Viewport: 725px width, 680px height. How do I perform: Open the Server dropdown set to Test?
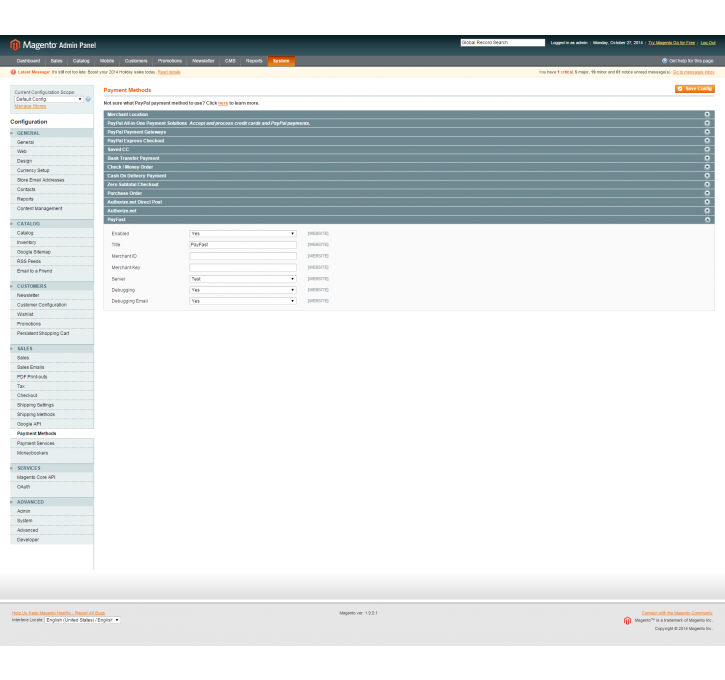243,279
